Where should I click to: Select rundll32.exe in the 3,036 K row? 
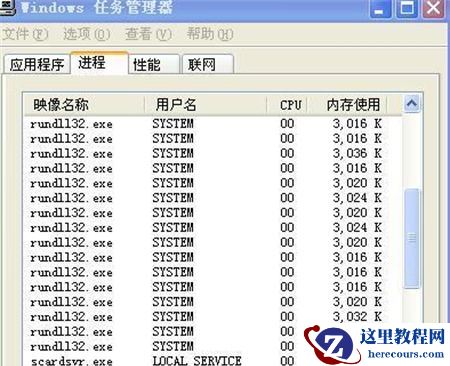pyautogui.click(x=71, y=153)
